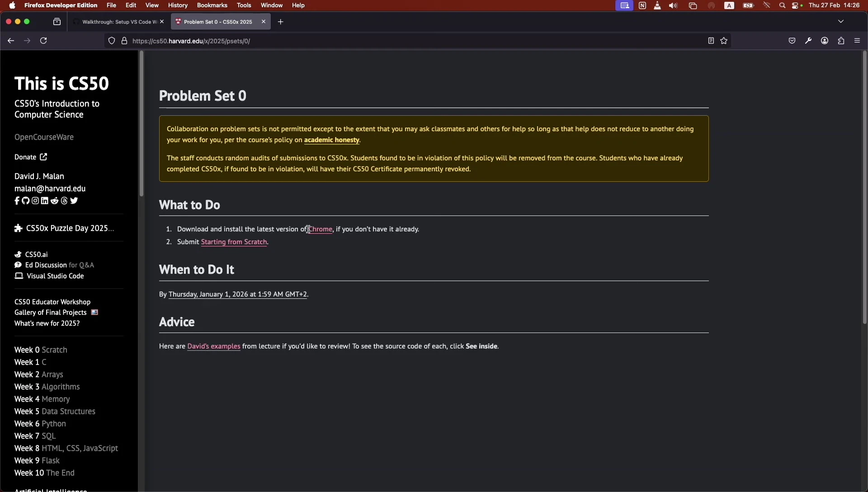868x492 pixels.
Task: Open the Window menu
Action: click(272, 5)
